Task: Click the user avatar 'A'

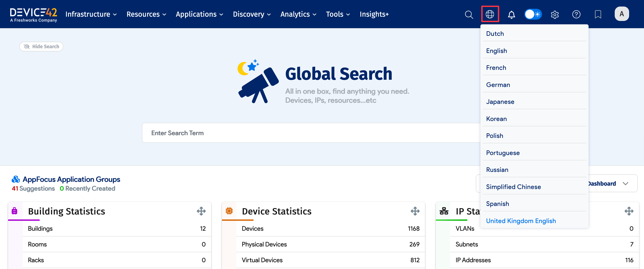Action: 621,14
